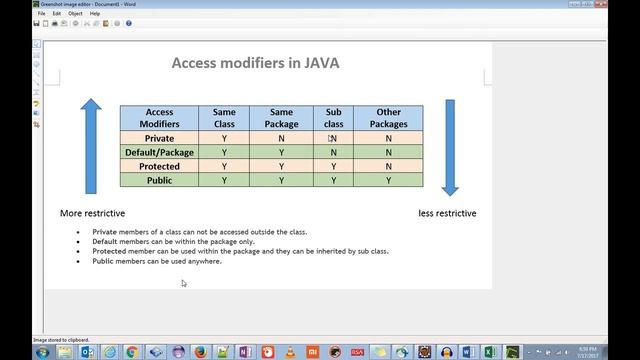Click the 'Public' row label
This screenshot has width=640, height=360.
click(x=159, y=180)
